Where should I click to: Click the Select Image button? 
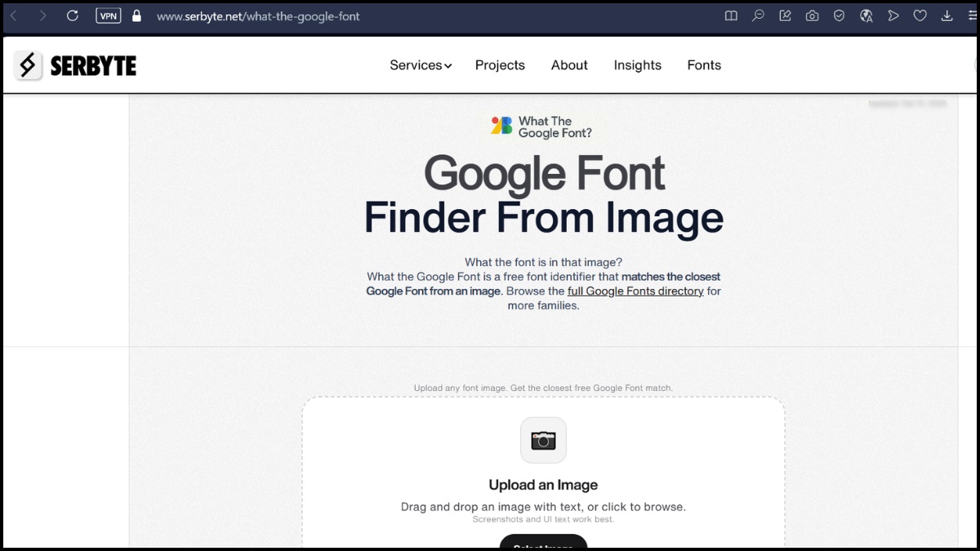point(543,545)
